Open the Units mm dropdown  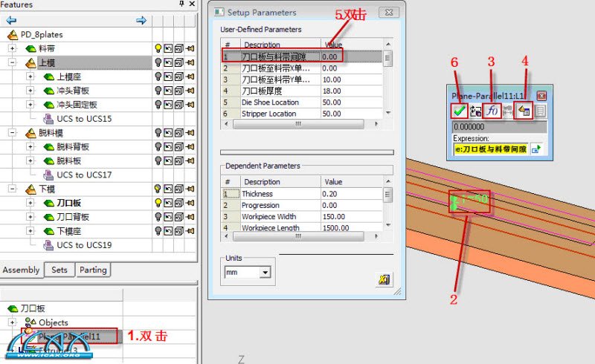point(265,273)
